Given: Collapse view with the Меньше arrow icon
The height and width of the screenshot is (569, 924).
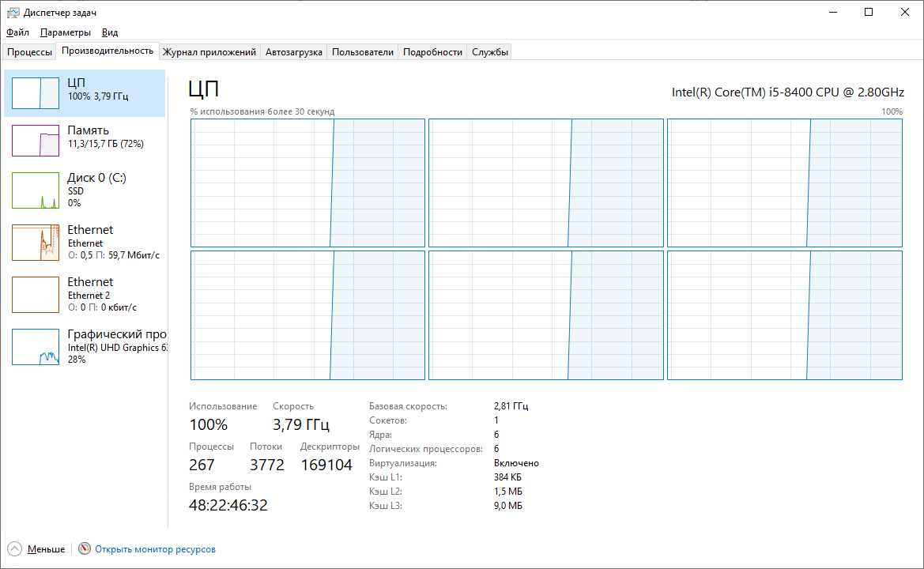Looking at the screenshot, I should click(14, 549).
